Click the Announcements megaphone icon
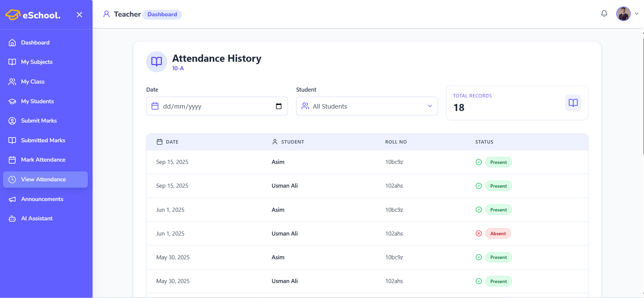 tap(12, 199)
